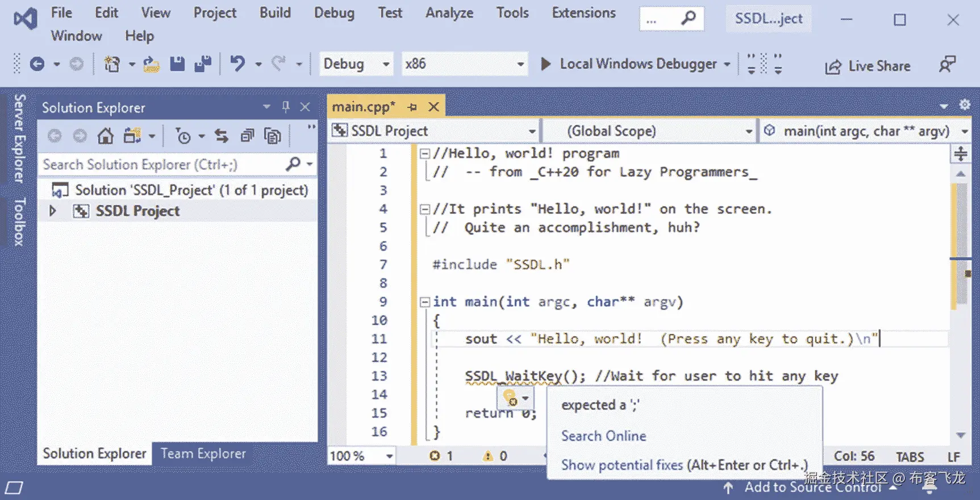This screenshot has width=980, height=500.
Task: Click Switch Views icon in Solution Explorer
Action: pos(132,136)
